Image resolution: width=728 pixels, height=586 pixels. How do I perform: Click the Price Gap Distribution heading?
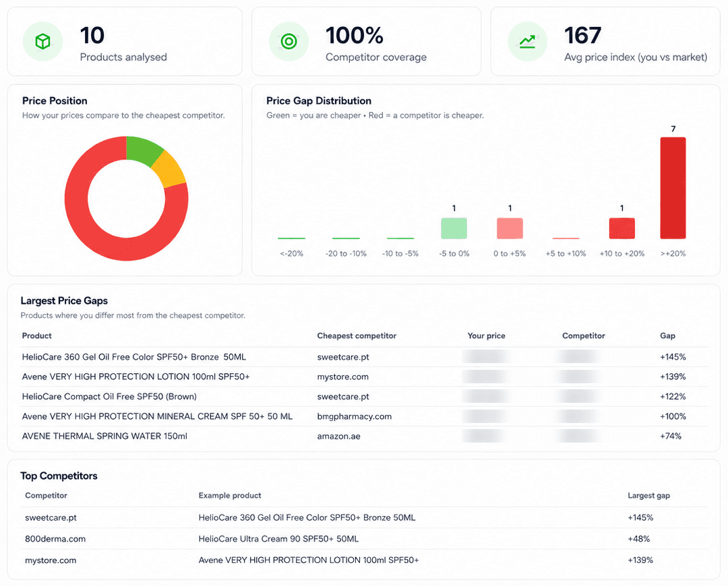pyautogui.click(x=318, y=100)
